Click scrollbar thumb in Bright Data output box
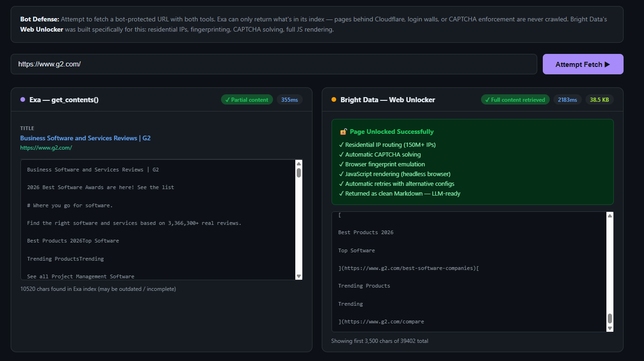The width and height of the screenshot is (644, 361). pyautogui.click(x=610, y=318)
